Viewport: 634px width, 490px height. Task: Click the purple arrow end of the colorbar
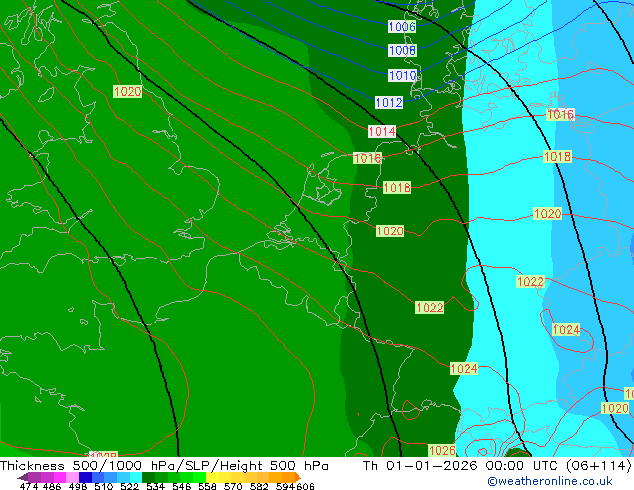coord(22,477)
